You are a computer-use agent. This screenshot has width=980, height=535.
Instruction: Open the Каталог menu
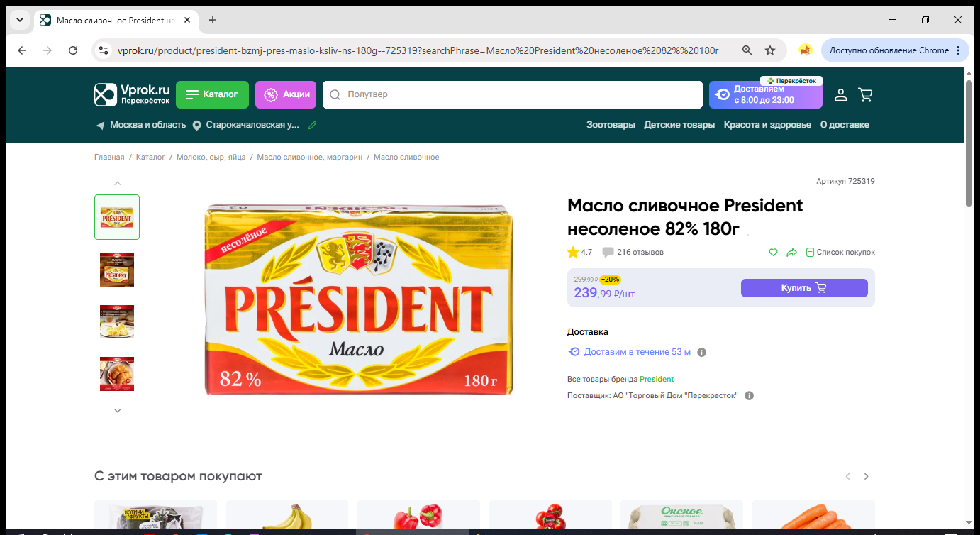pyautogui.click(x=212, y=94)
